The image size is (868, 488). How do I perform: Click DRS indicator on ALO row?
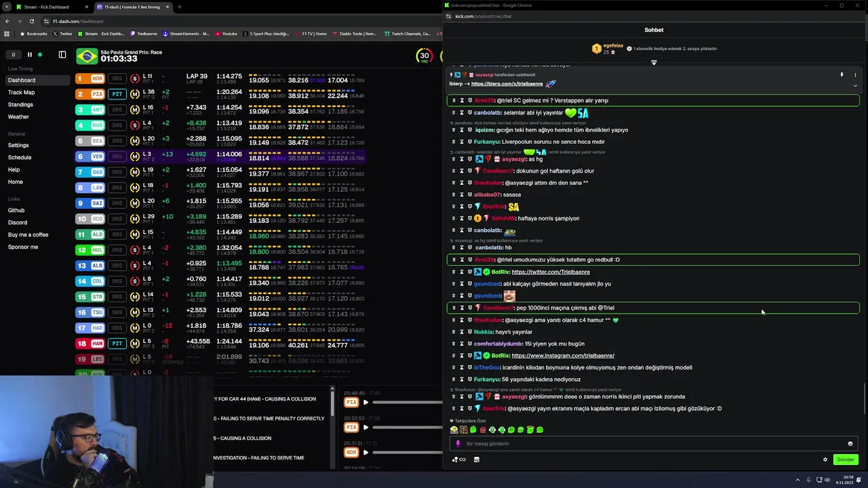(x=117, y=235)
